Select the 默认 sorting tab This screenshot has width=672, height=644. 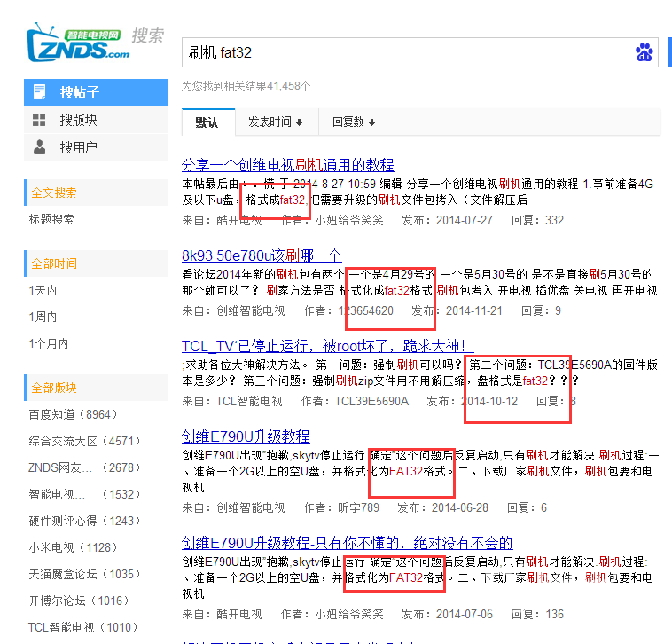(208, 122)
